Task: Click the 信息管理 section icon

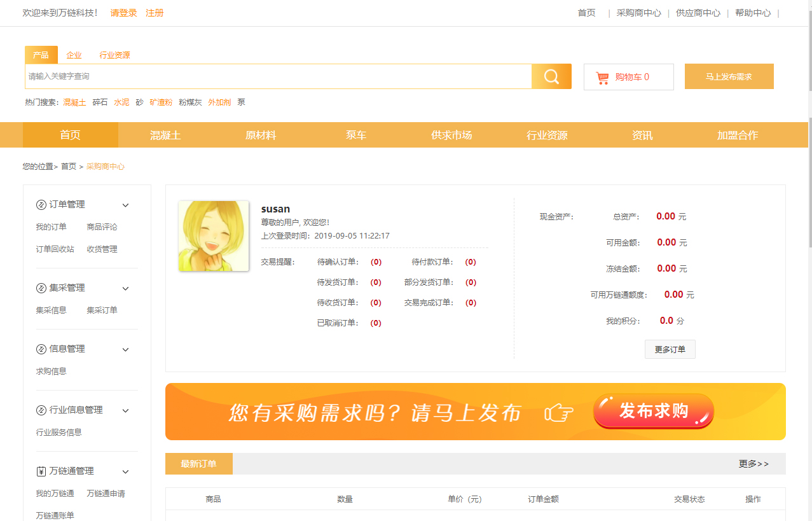Action: (41, 349)
